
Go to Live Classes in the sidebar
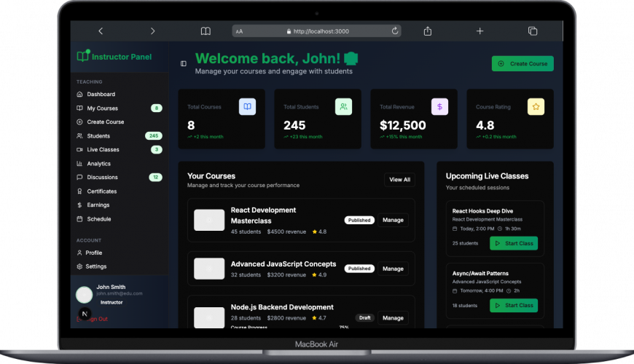click(120, 149)
